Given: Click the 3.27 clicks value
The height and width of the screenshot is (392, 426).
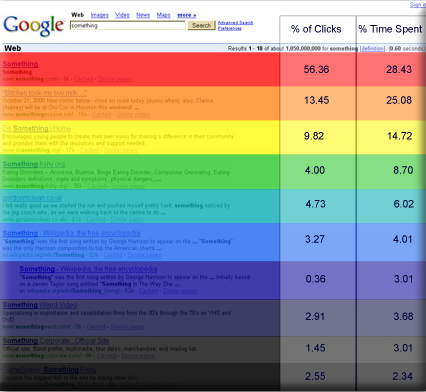Looking at the screenshot, I should [315, 239].
